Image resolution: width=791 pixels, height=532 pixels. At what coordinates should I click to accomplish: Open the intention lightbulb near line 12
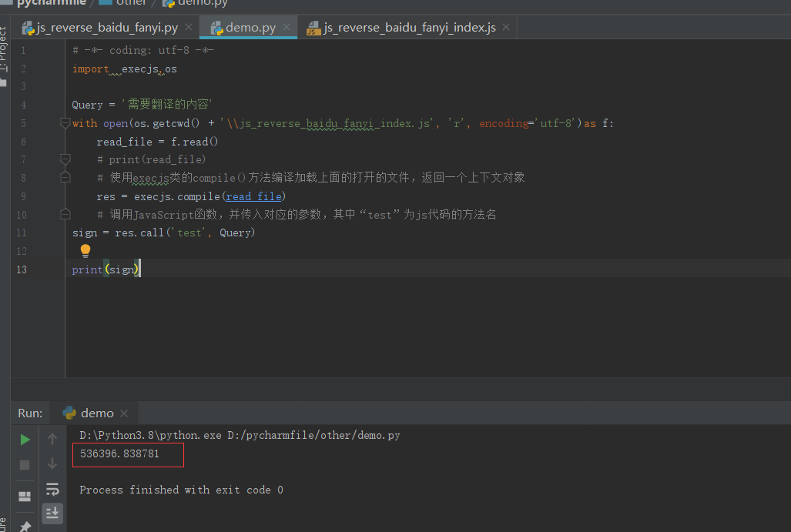(x=85, y=250)
